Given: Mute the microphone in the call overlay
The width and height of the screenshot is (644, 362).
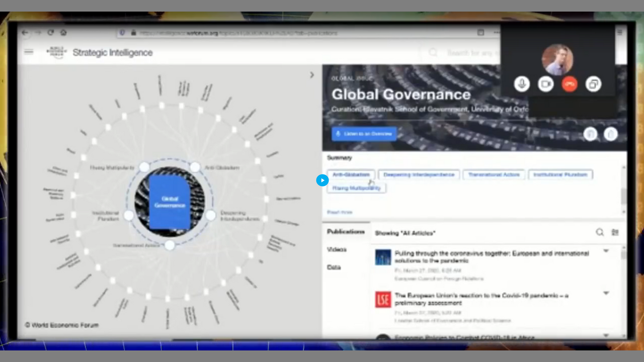Looking at the screenshot, I should pyautogui.click(x=522, y=84).
